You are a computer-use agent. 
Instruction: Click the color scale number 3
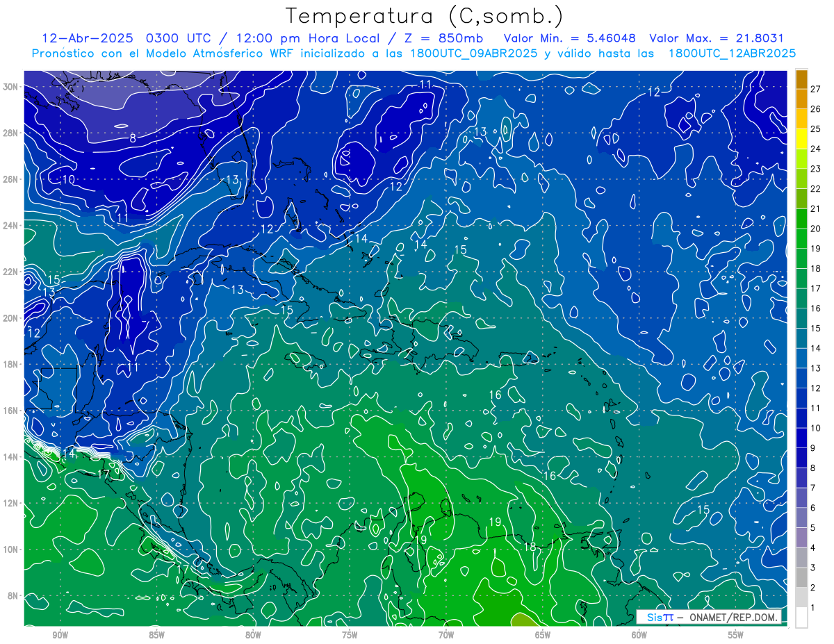tap(814, 568)
